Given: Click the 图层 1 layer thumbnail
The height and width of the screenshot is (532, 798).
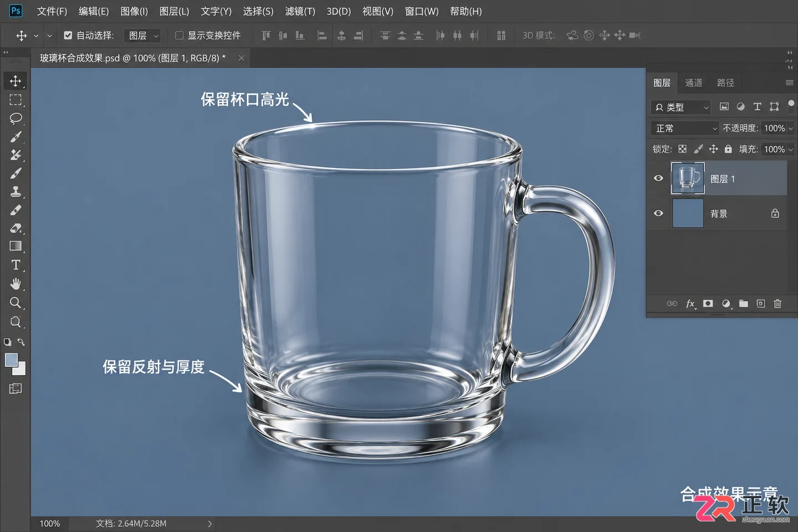Looking at the screenshot, I should (688, 178).
